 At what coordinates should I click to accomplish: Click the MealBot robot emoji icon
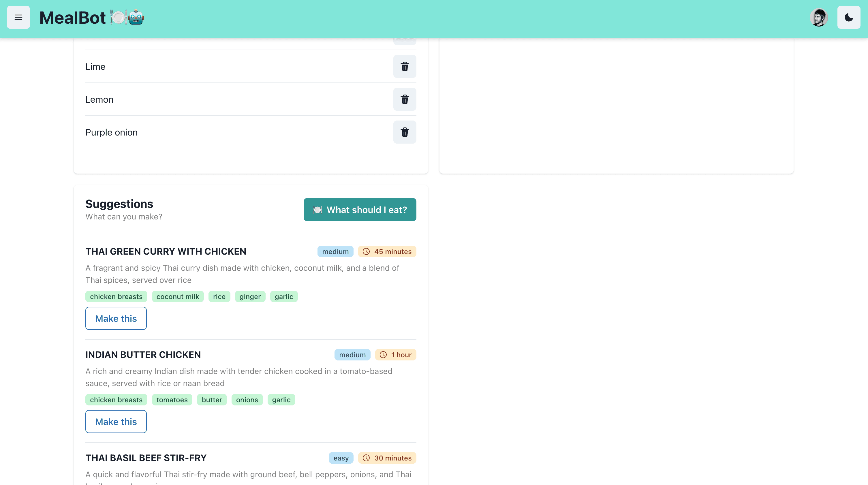tap(136, 17)
